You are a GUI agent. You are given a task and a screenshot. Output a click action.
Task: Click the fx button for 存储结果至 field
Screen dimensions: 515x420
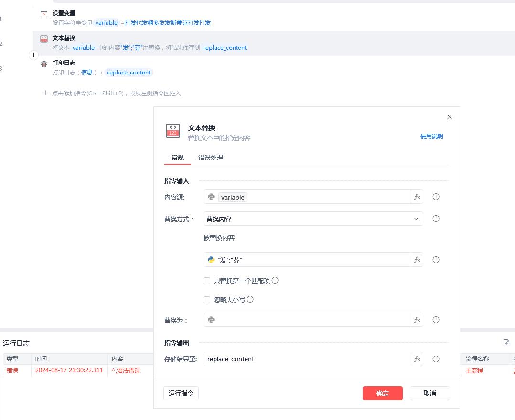pos(417,359)
